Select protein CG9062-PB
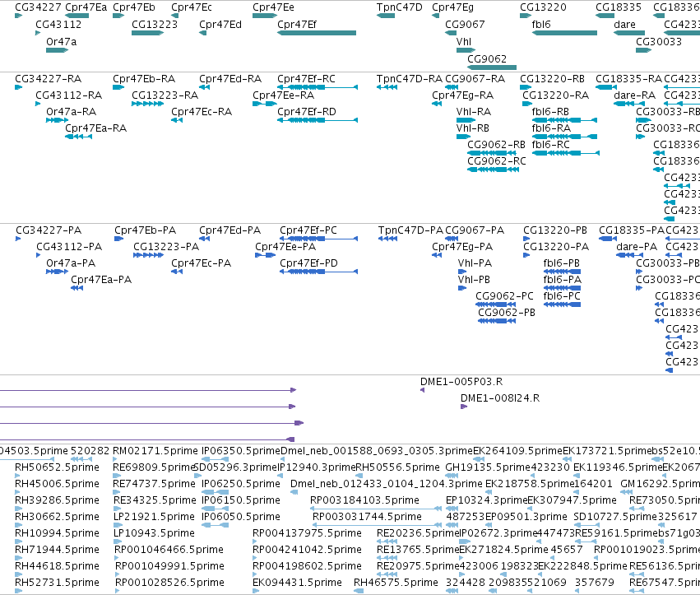 [x=497, y=321]
